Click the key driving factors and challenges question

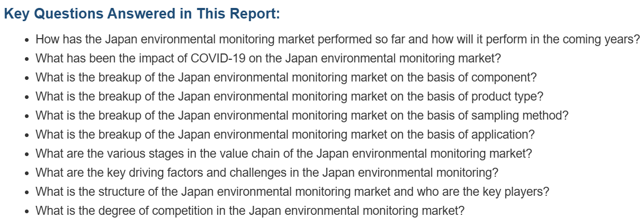pos(267,172)
